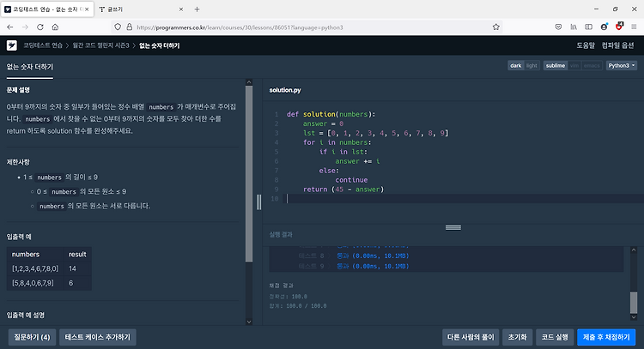Click the def solution(numbers) code line
Image resolution: width=644 pixels, height=349 pixels.
click(331, 114)
